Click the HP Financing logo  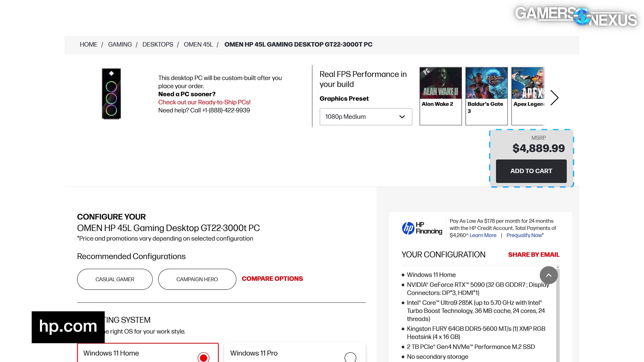422,228
